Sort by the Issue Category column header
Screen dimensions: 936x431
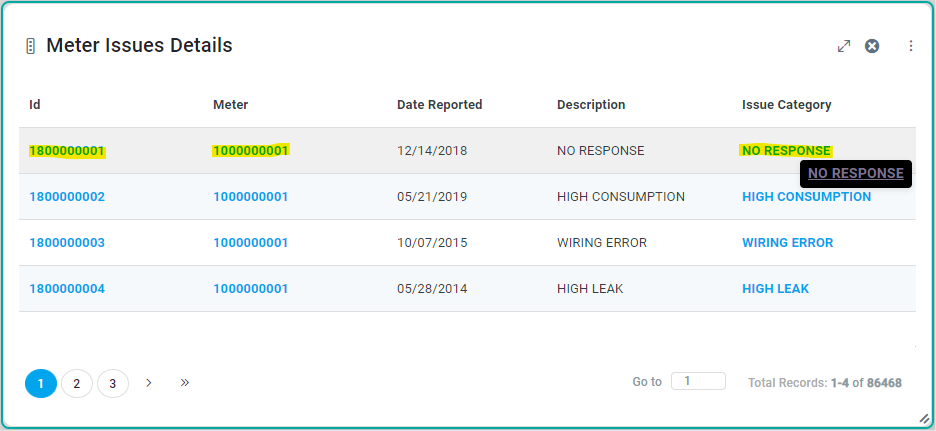click(x=786, y=105)
